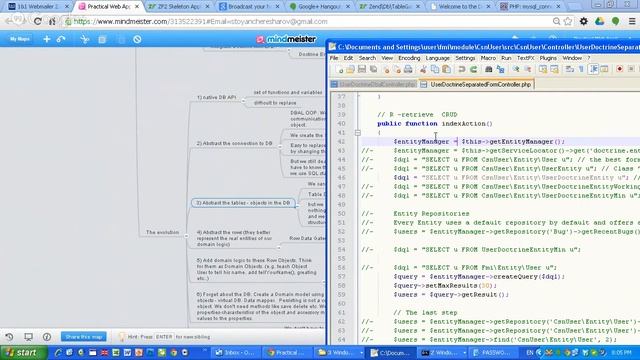Screen dimensions: 640x360
Task: Collapse the '3) Abstract the tables' node toggle
Action: click(x=297, y=206)
